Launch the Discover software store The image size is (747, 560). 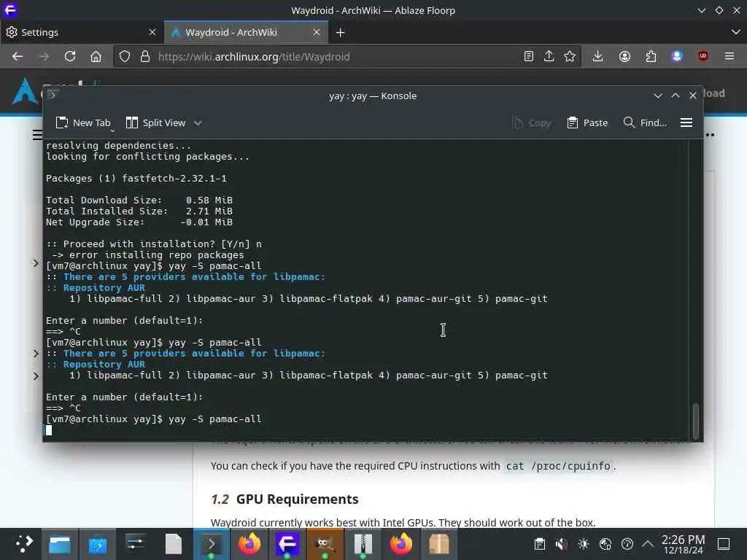pyautogui.click(x=98, y=544)
